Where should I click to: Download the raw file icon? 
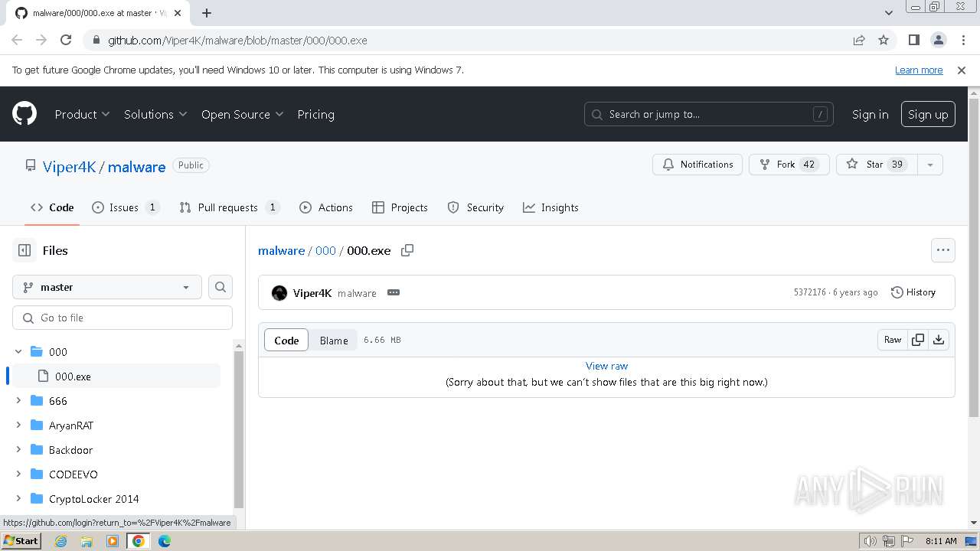(x=939, y=340)
